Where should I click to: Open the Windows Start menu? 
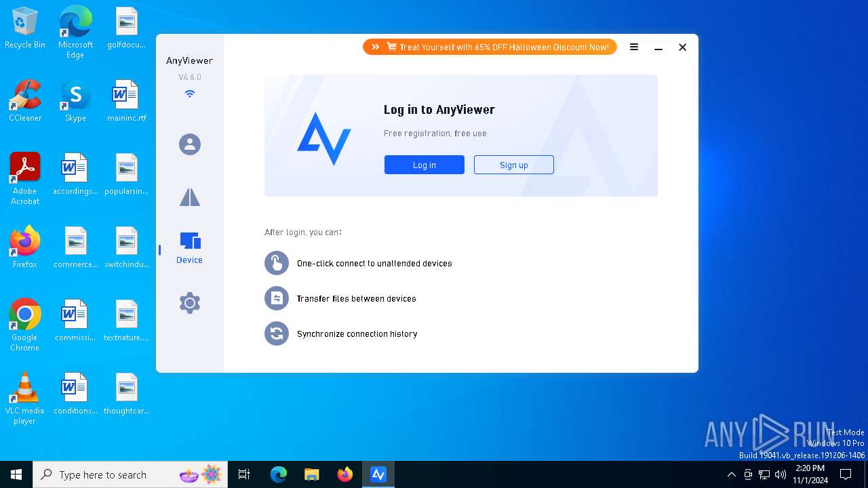pyautogui.click(x=16, y=474)
